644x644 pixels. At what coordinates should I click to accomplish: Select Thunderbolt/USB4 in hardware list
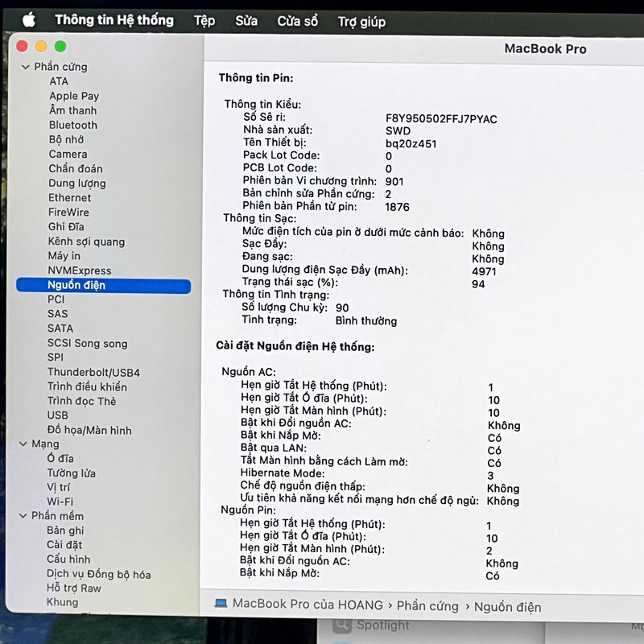[x=93, y=373]
